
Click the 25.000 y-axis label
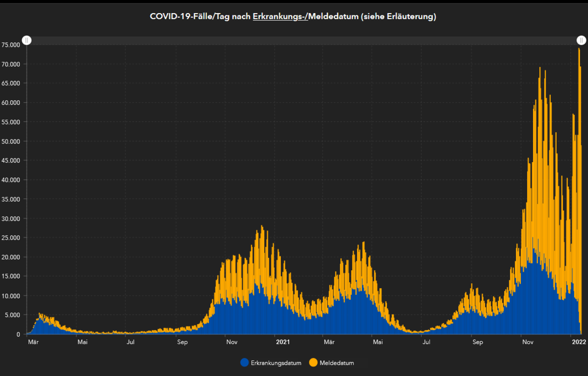pyautogui.click(x=11, y=238)
